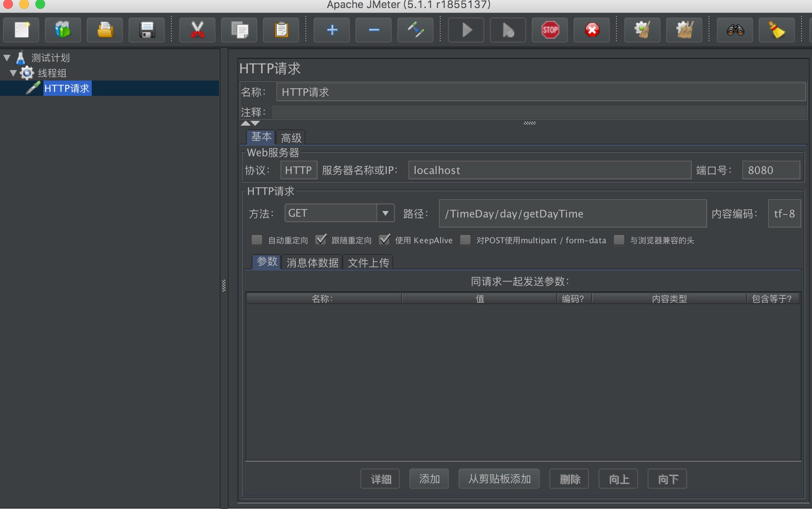Viewport: 812px width, 509px height.
Task: Click the 注释 comment field
Action: tap(539, 112)
